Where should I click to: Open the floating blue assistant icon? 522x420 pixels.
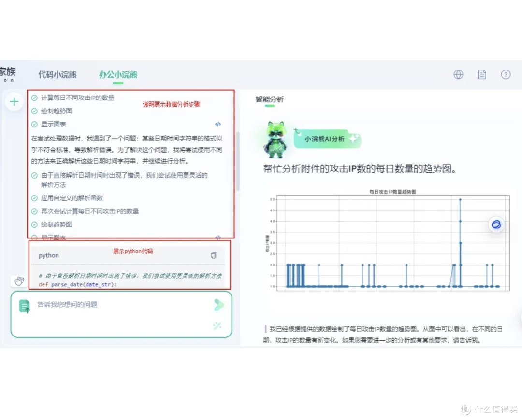coord(496,224)
